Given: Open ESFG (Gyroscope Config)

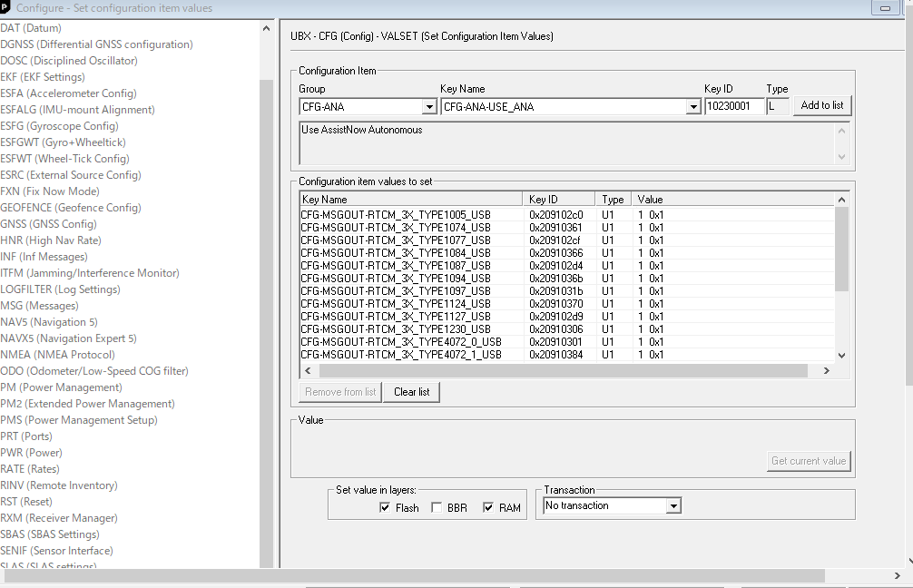Looking at the screenshot, I should (x=59, y=126).
